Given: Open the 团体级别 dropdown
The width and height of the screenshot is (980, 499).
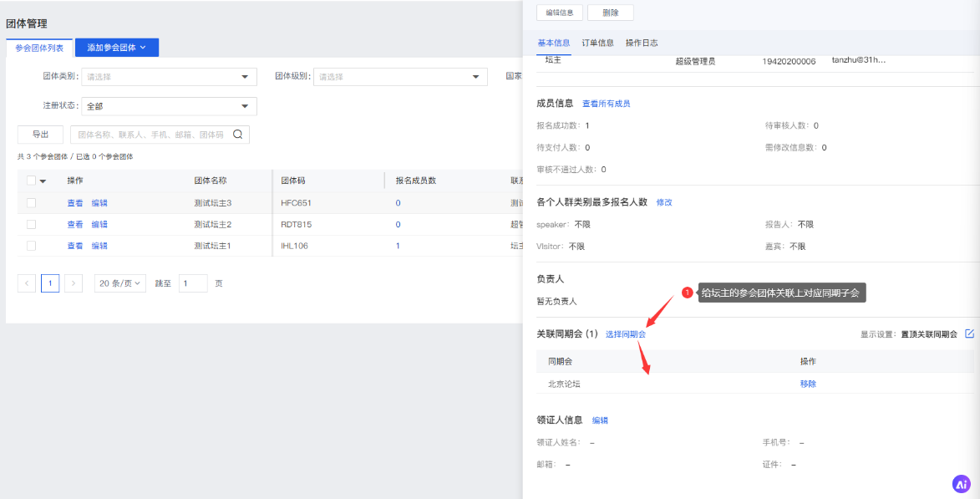Looking at the screenshot, I should 401,77.
